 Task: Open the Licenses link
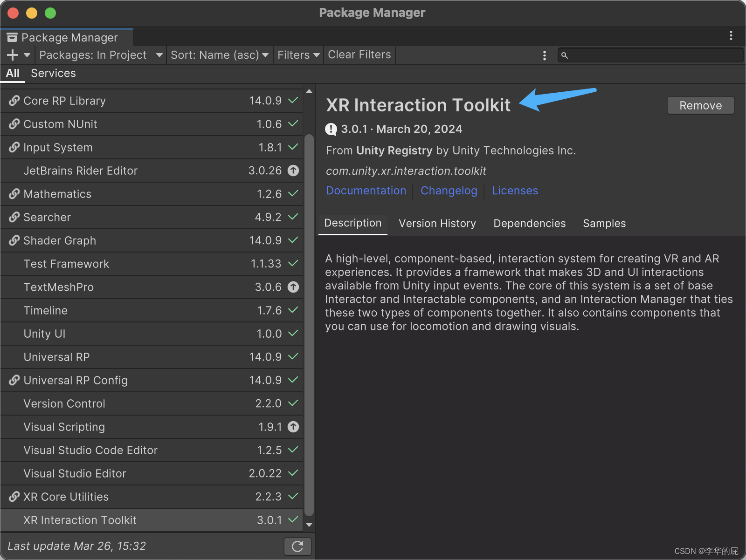pyautogui.click(x=515, y=191)
